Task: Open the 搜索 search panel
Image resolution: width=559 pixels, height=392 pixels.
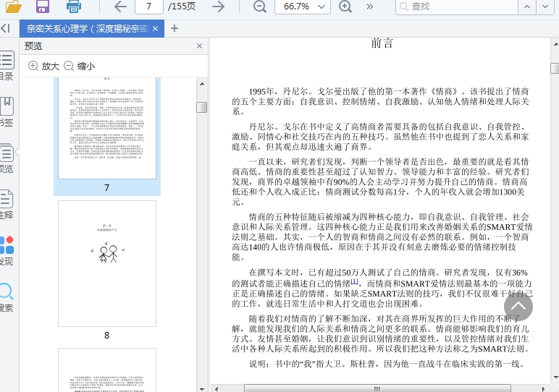Action: (7, 297)
